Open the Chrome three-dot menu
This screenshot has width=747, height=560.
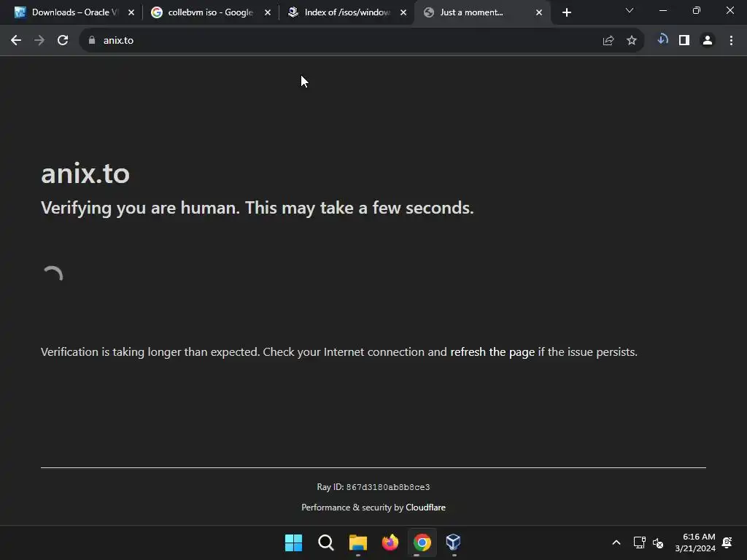pos(731,41)
